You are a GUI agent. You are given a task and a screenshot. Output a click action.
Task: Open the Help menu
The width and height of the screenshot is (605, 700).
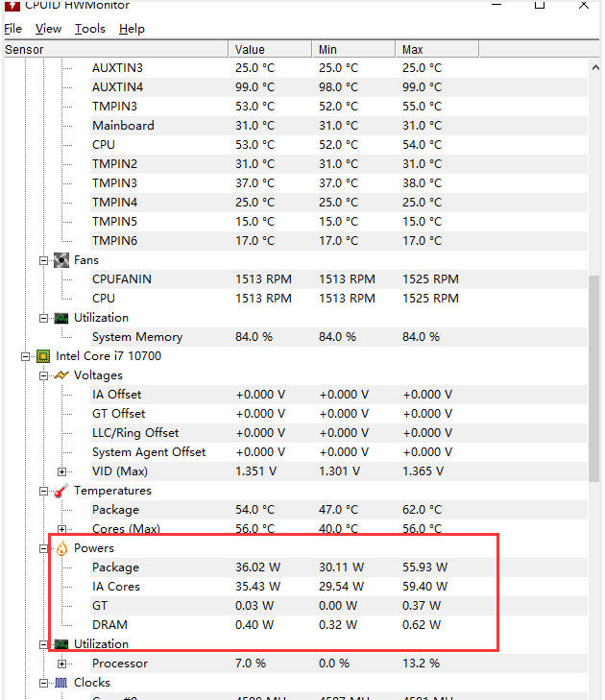(132, 29)
